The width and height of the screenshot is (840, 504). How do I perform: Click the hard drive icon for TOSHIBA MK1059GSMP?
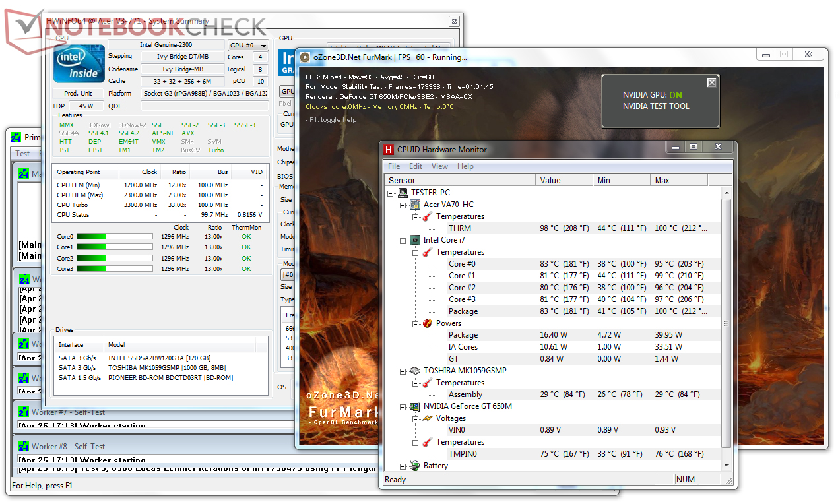pyautogui.click(x=415, y=371)
